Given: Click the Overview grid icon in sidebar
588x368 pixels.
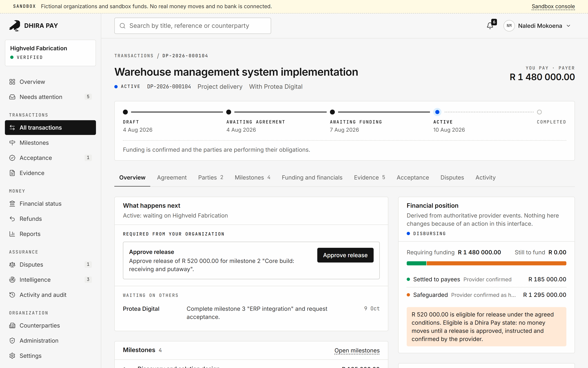Looking at the screenshot, I should tap(12, 82).
